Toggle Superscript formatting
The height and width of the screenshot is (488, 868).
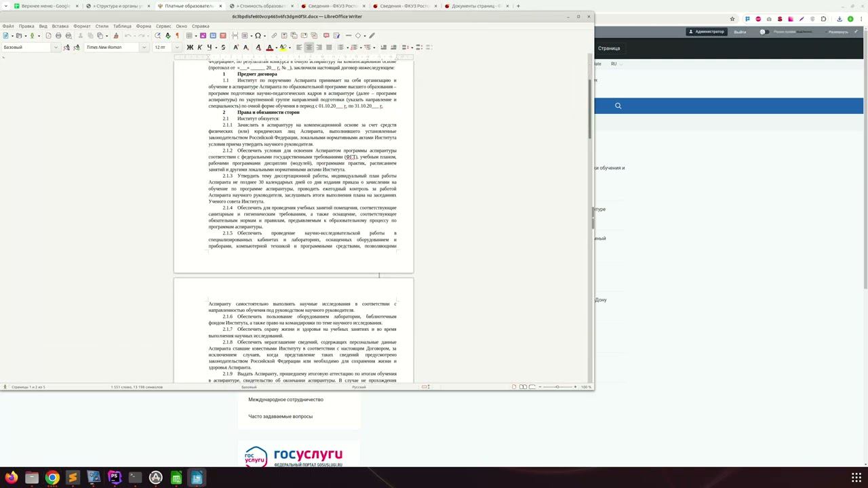coord(235,47)
